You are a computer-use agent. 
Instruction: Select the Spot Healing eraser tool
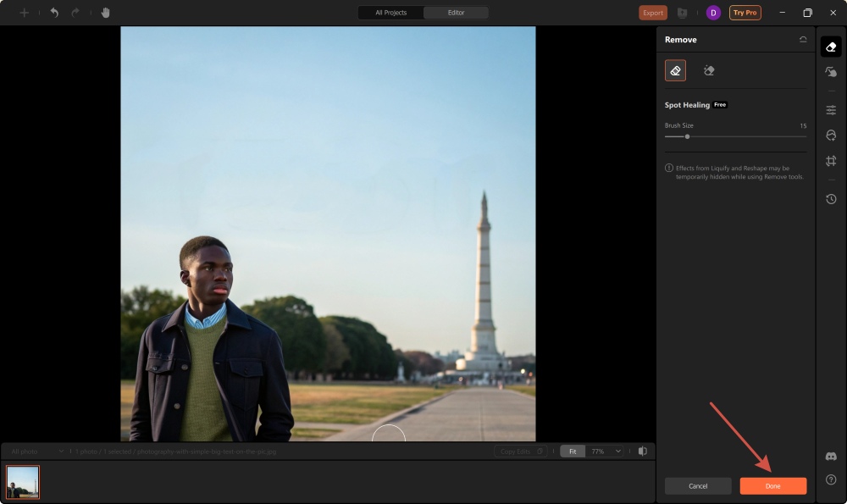675,70
